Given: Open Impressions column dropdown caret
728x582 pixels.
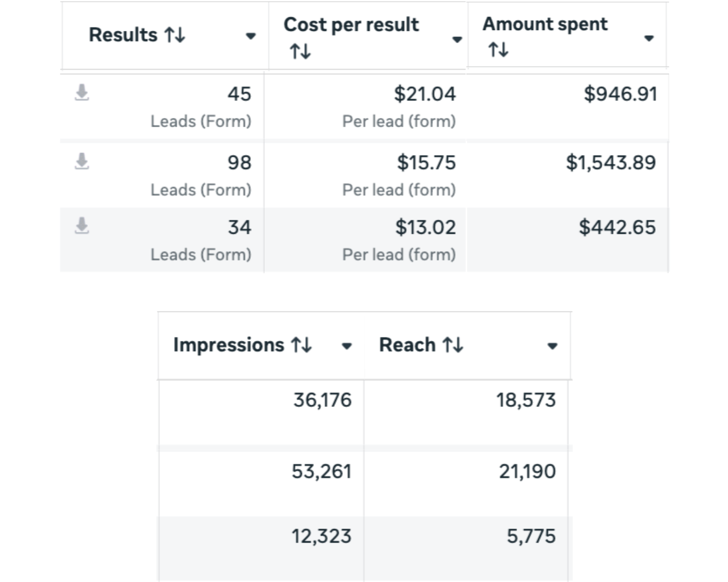Looking at the screenshot, I should click(x=347, y=346).
